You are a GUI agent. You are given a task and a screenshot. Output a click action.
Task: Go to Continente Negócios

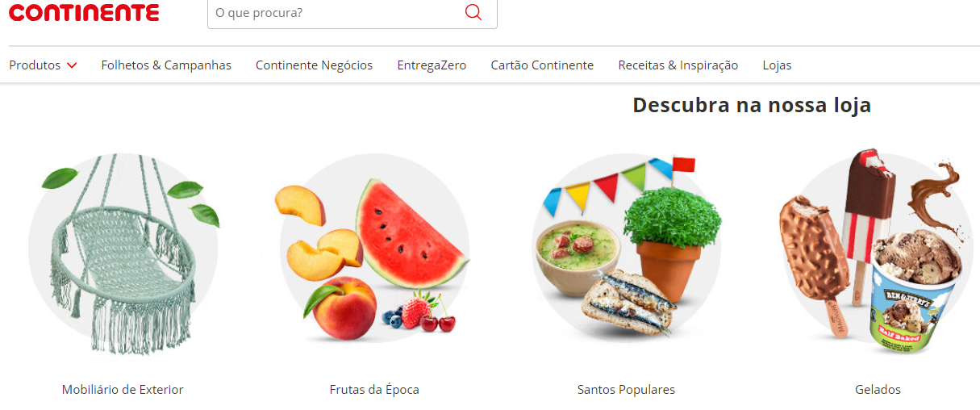coord(314,65)
